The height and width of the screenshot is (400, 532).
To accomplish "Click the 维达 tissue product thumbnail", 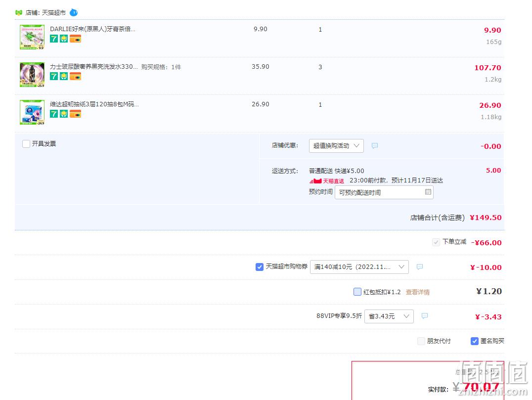I will [x=32, y=112].
